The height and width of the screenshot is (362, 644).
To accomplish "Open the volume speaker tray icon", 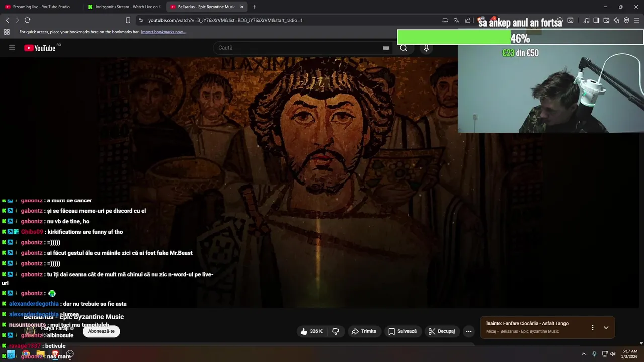I will (x=613, y=354).
